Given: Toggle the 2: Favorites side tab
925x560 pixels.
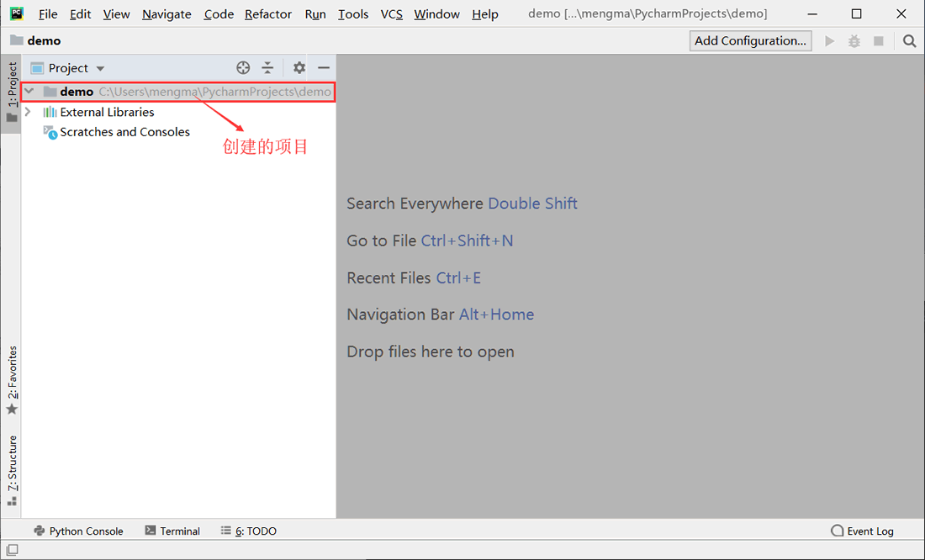Looking at the screenshot, I should [x=12, y=380].
